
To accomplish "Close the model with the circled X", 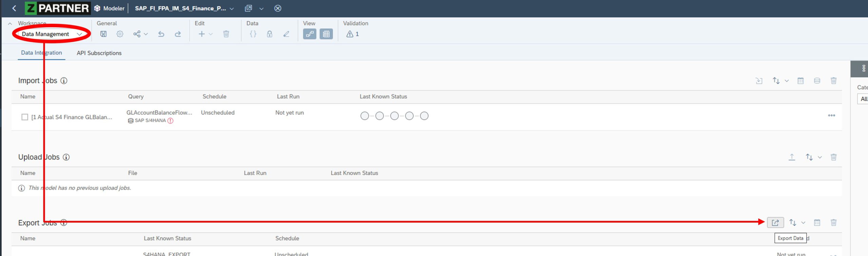I will [278, 8].
